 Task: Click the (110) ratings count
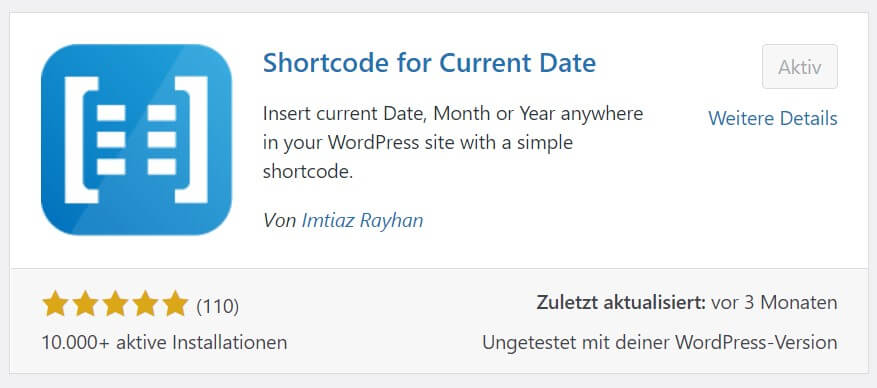tap(218, 306)
